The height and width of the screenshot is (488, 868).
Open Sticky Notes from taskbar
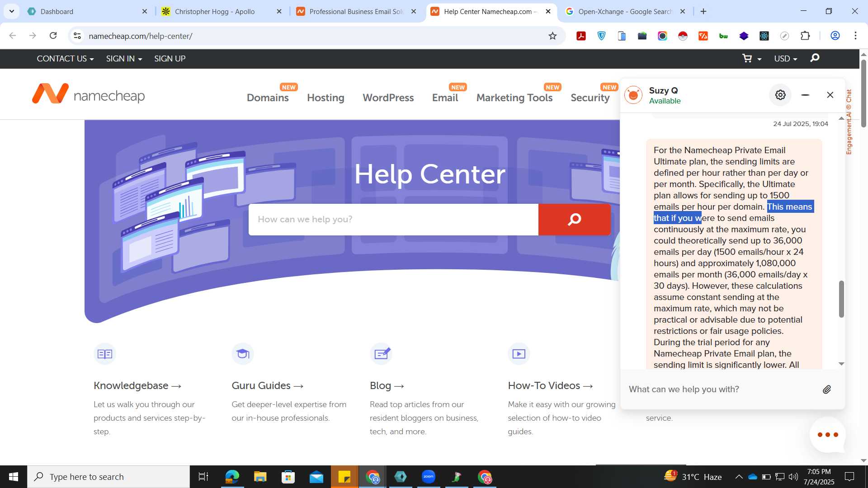pyautogui.click(x=344, y=477)
